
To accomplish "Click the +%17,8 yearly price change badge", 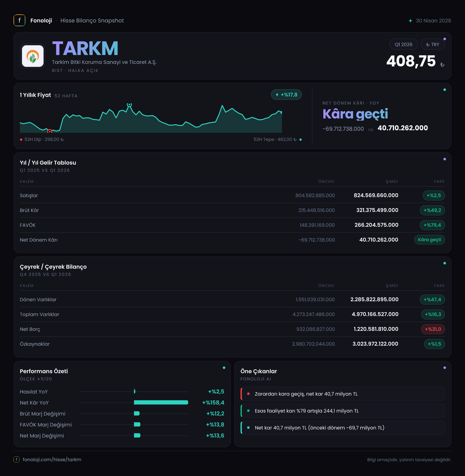I will 286,95.
